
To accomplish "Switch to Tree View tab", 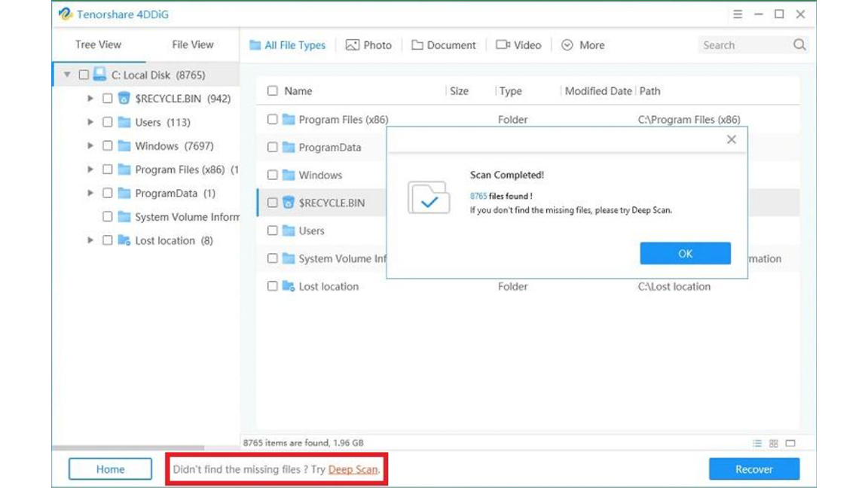I will 98,44.
